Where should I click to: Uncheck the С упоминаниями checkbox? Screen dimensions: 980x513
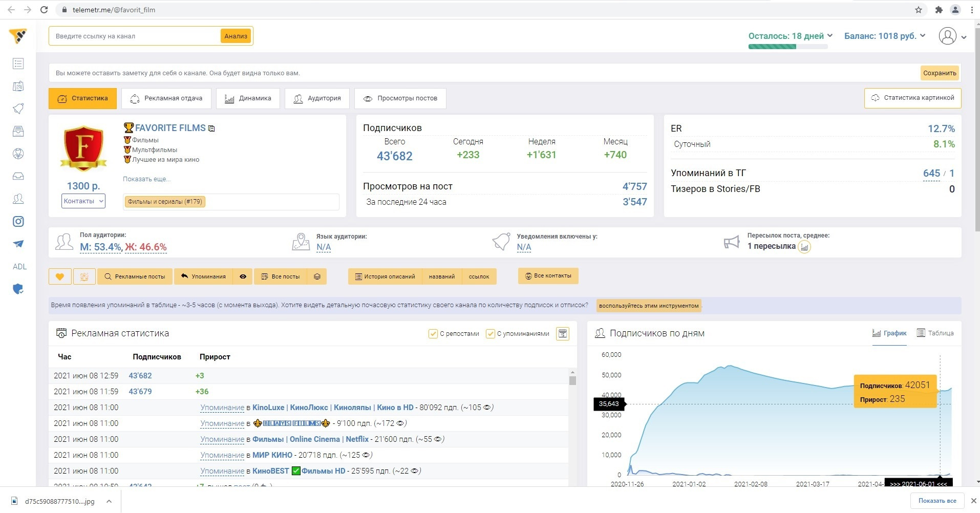coord(490,334)
